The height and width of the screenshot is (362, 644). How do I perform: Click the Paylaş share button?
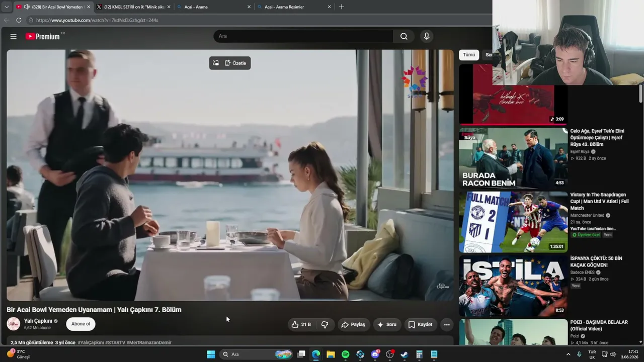click(353, 325)
